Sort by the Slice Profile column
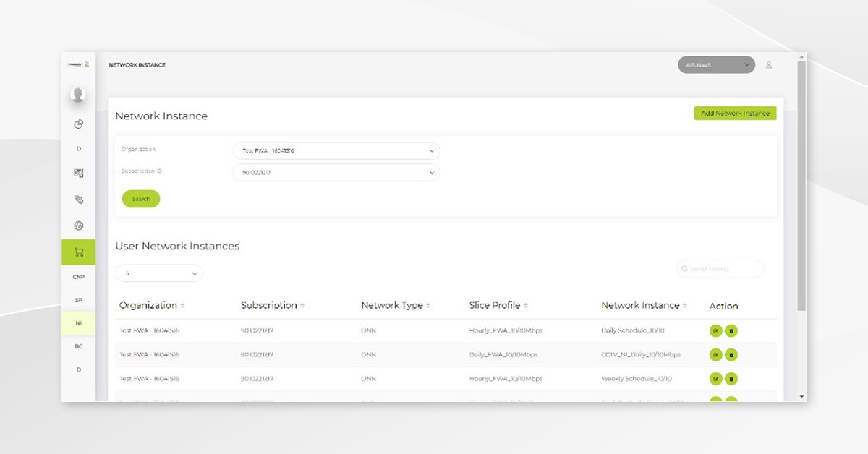868x454 pixels. point(526,306)
